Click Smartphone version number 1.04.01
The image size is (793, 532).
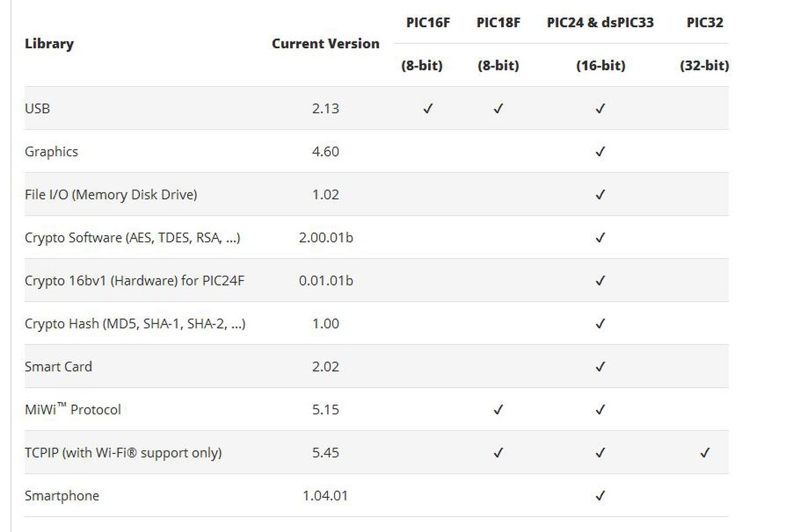tap(325, 496)
